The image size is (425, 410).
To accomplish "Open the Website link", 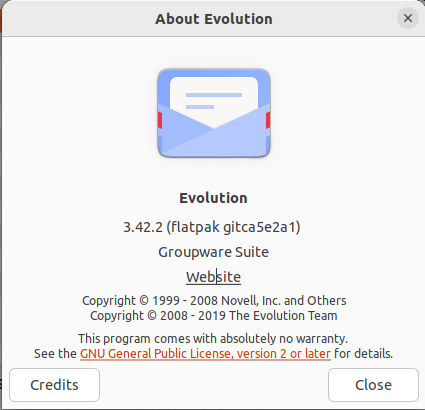I will click(x=213, y=277).
